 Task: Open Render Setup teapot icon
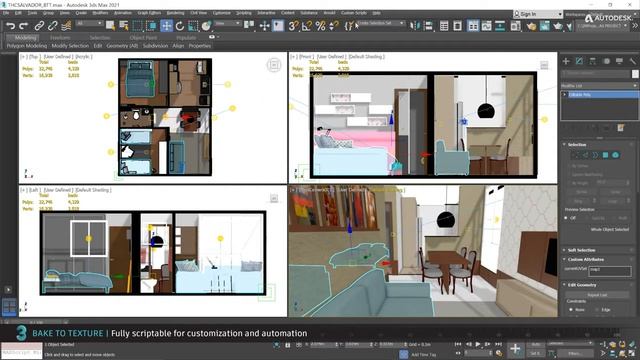(x=531, y=26)
